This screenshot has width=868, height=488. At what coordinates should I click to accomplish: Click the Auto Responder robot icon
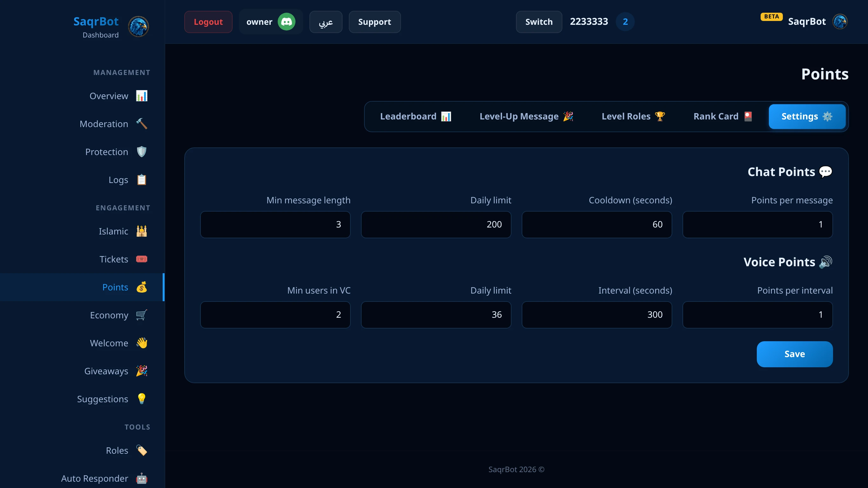[141, 478]
